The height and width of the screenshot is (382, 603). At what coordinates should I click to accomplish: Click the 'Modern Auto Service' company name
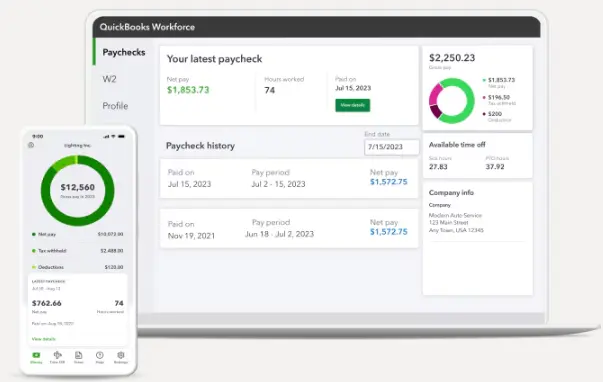pyautogui.click(x=455, y=215)
